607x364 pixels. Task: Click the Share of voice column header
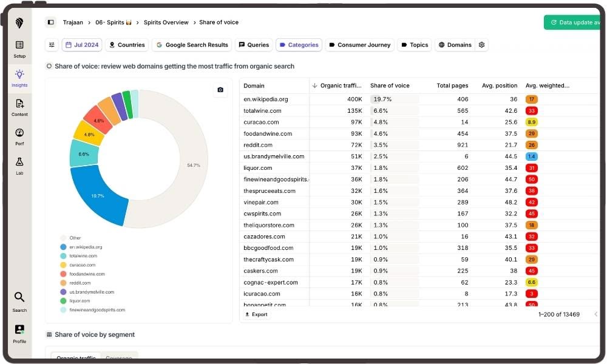(390, 86)
